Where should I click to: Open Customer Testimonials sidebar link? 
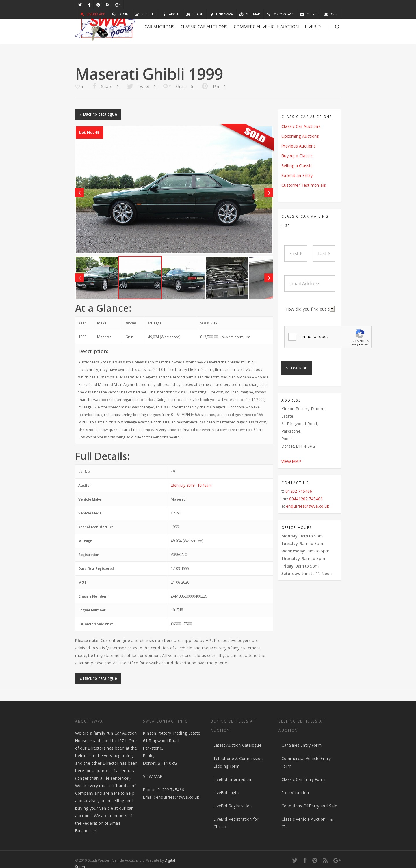coord(303,185)
